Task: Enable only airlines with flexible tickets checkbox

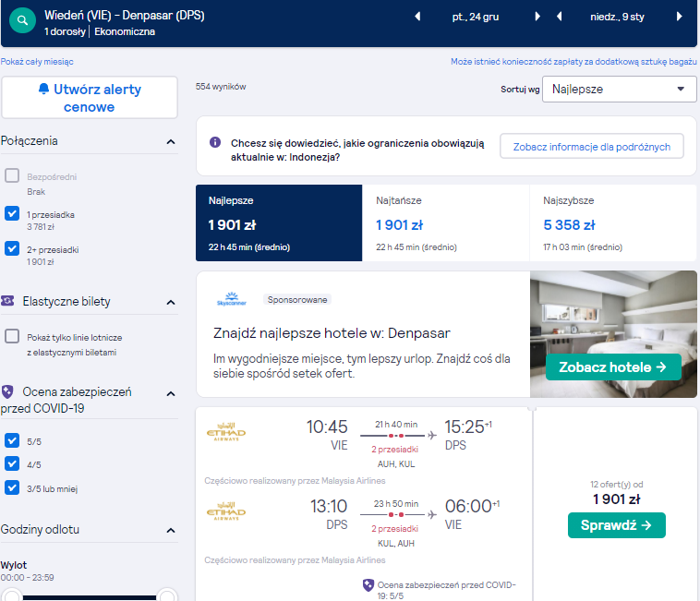Action: (12, 336)
